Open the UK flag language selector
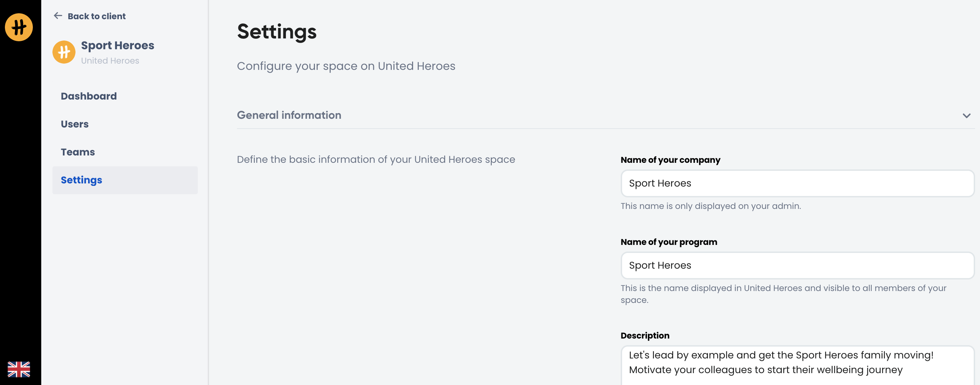The height and width of the screenshot is (385, 980). point(19,369)
